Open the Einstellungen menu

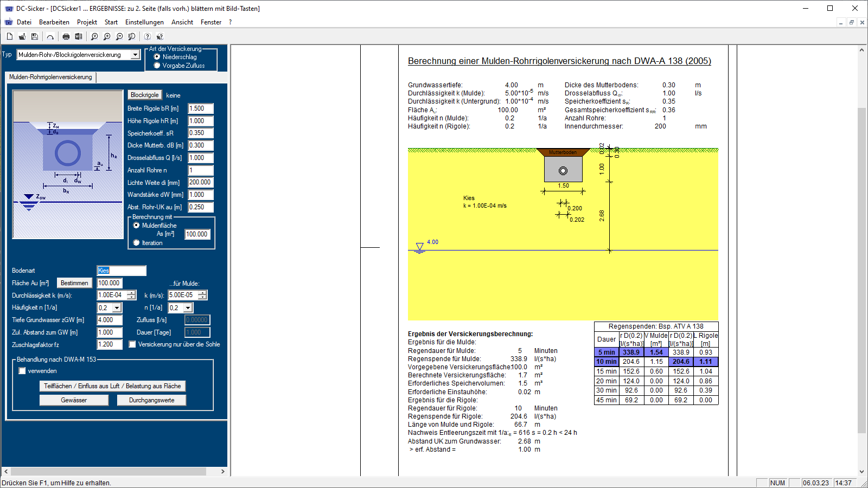pos(144,22)
